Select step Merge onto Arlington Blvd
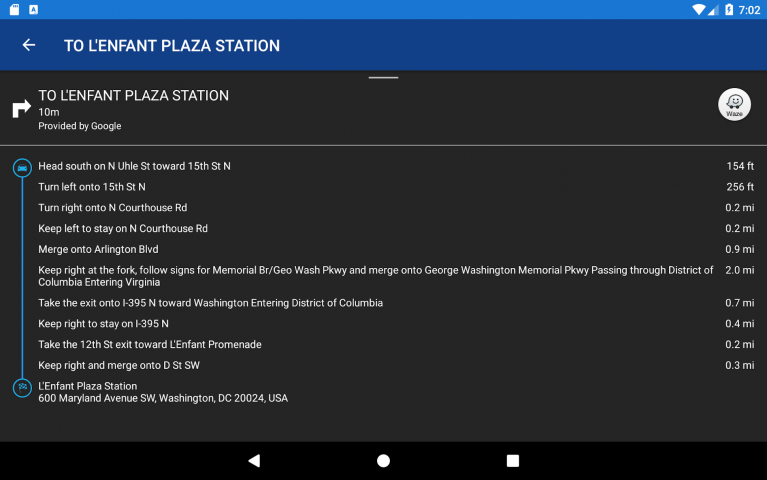Viewport: 767px width, 480px height. [98, 249]
